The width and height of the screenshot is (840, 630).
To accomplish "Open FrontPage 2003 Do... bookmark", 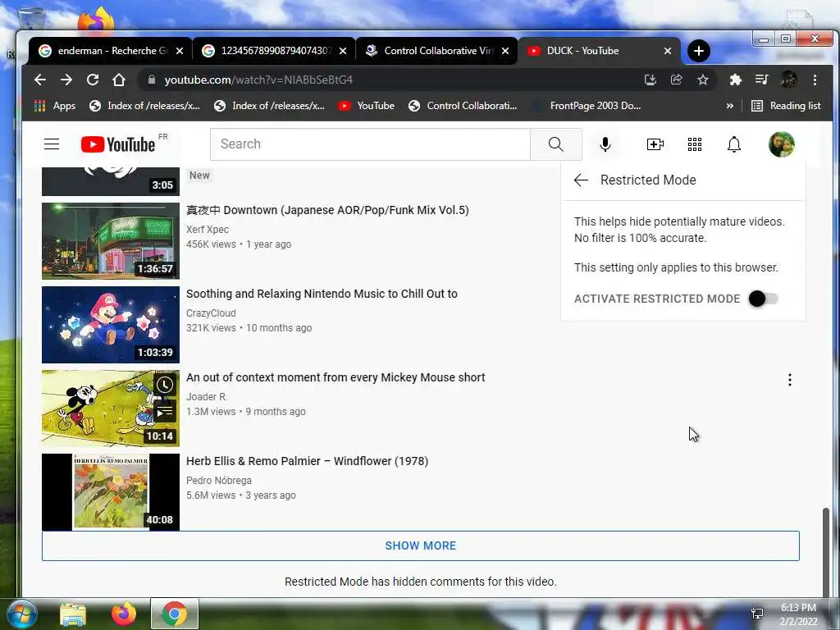I will click(587, 106).
